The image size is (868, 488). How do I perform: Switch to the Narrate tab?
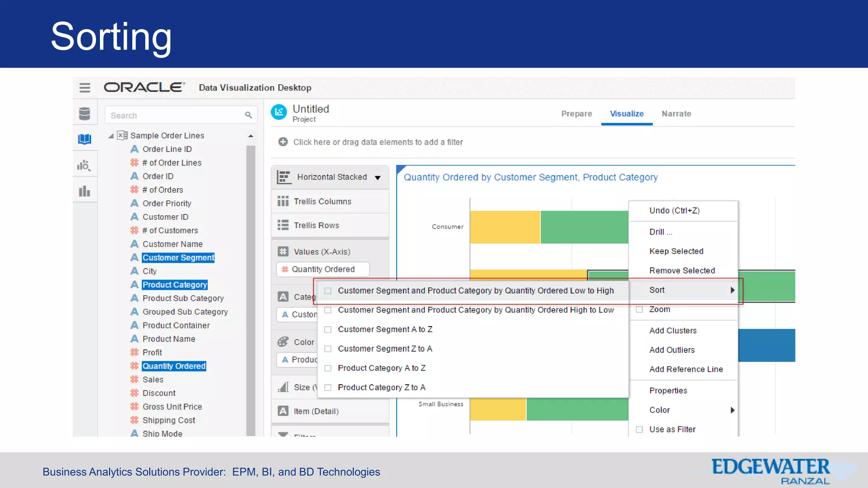(676, 114)
